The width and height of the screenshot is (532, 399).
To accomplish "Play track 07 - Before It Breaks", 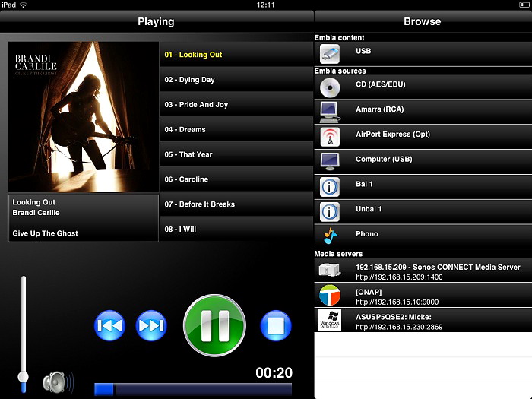I will [x=236, y=204].
